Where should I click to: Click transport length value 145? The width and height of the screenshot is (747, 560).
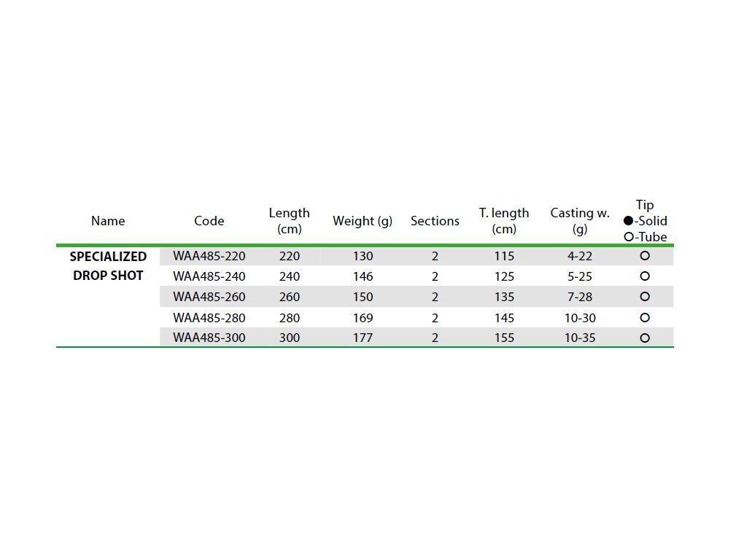(504, 318)
